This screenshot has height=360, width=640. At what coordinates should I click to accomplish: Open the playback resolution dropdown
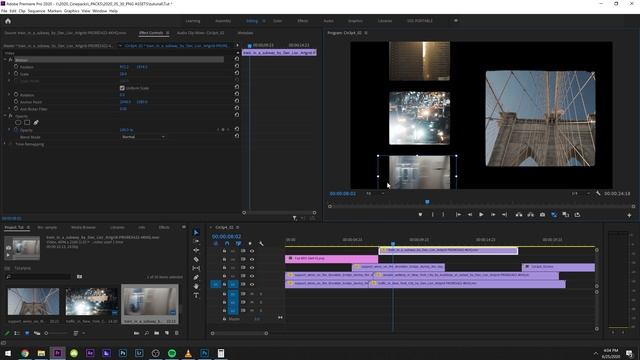pyautogui.click(x=580, y=193)
